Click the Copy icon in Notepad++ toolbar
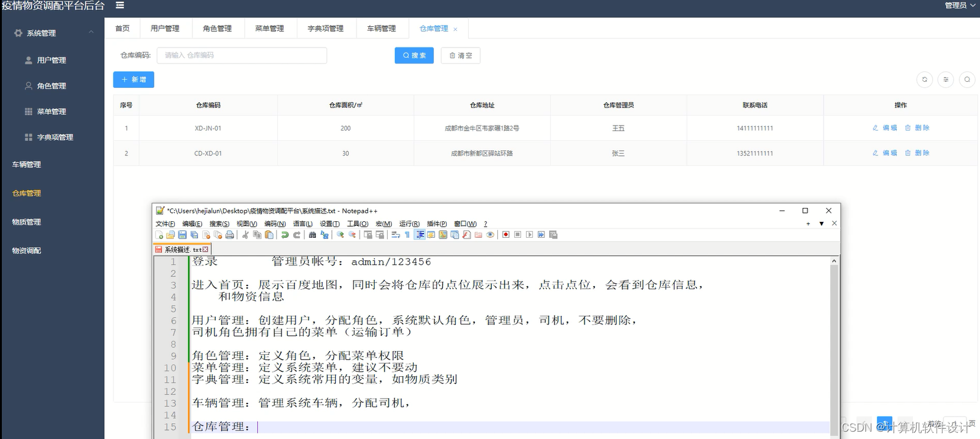This screenshot has height=439, width=980. (x=257, y=235)
